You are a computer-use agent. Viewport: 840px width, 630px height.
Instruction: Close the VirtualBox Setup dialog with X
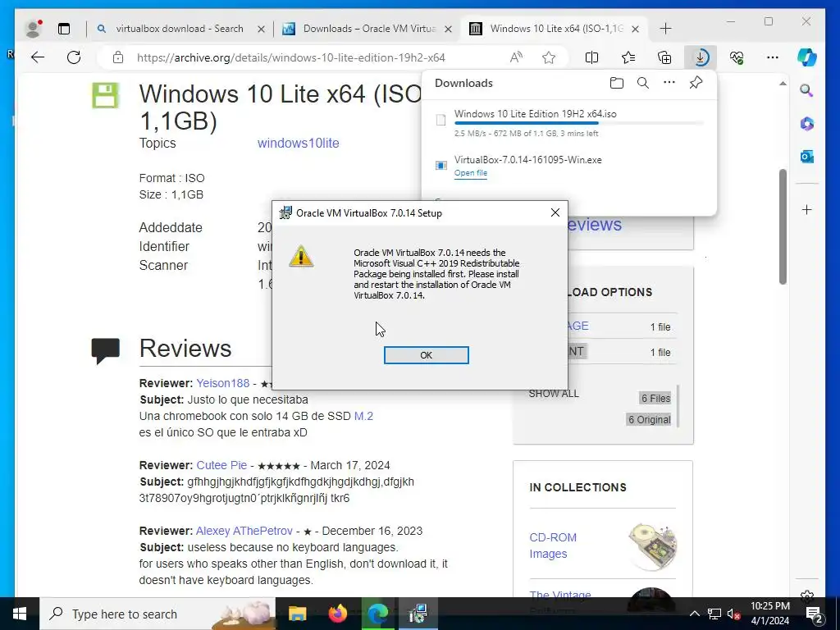pos(555,212)
